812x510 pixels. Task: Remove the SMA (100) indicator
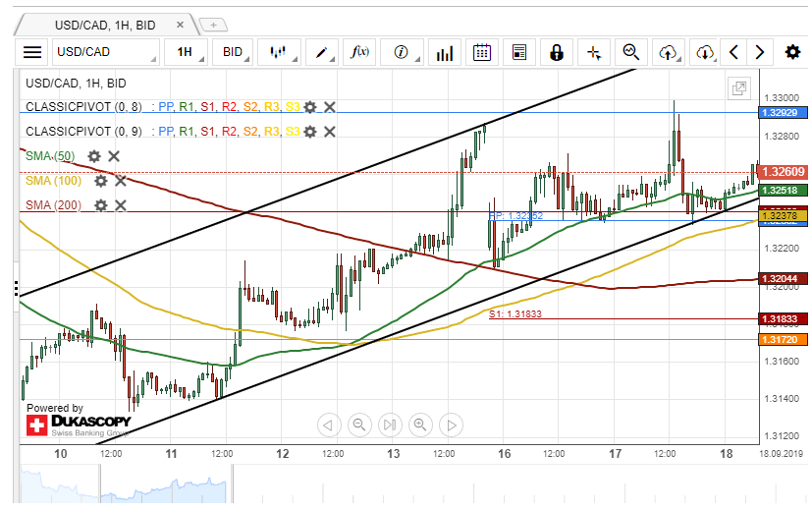click(121, 181)
